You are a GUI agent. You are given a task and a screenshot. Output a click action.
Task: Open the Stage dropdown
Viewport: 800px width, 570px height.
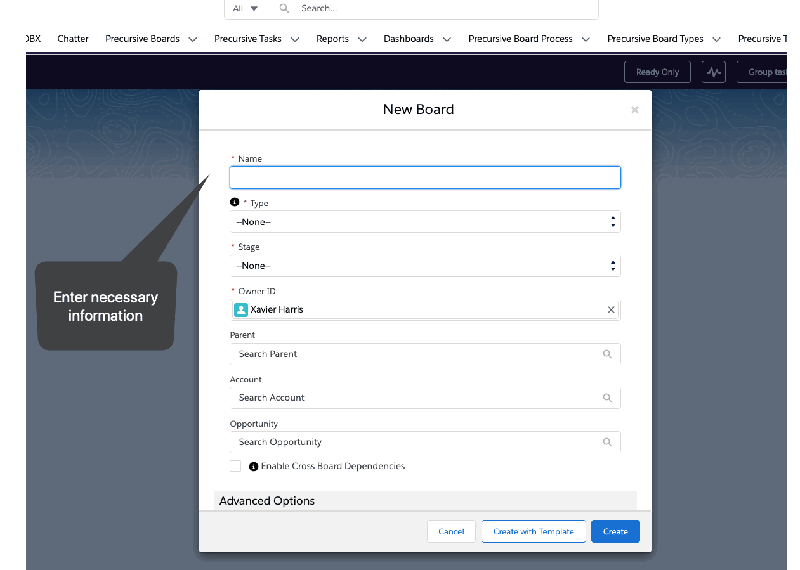[x=424, y=266]
